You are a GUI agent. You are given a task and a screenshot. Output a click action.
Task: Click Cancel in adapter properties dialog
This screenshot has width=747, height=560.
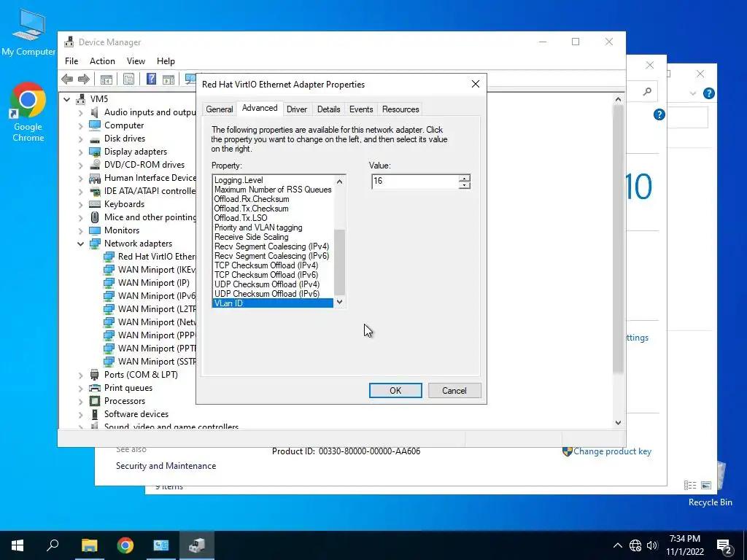(x=454, y=391)
